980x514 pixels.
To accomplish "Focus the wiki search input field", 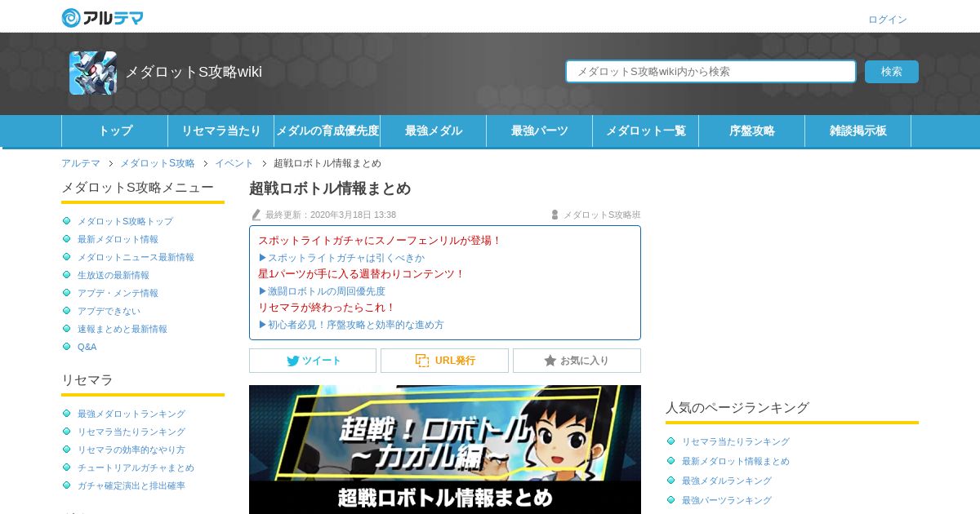I will [x=710, y=72].
